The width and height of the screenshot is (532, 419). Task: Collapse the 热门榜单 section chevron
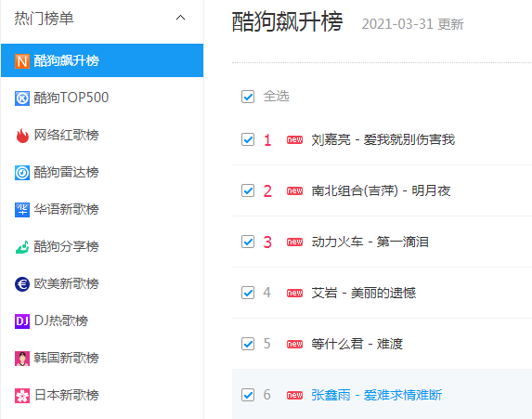(180, 18)
